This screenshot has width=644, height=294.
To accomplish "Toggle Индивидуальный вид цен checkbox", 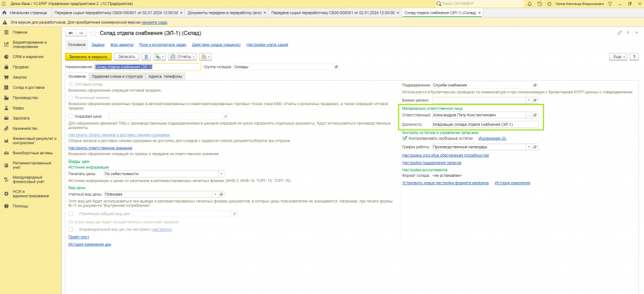I will (70, 229).
